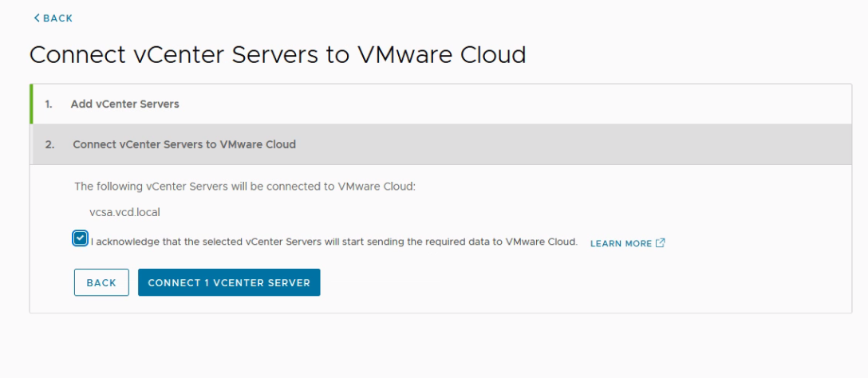
Task: Click the back chevron icon at top
Action: 36,18
